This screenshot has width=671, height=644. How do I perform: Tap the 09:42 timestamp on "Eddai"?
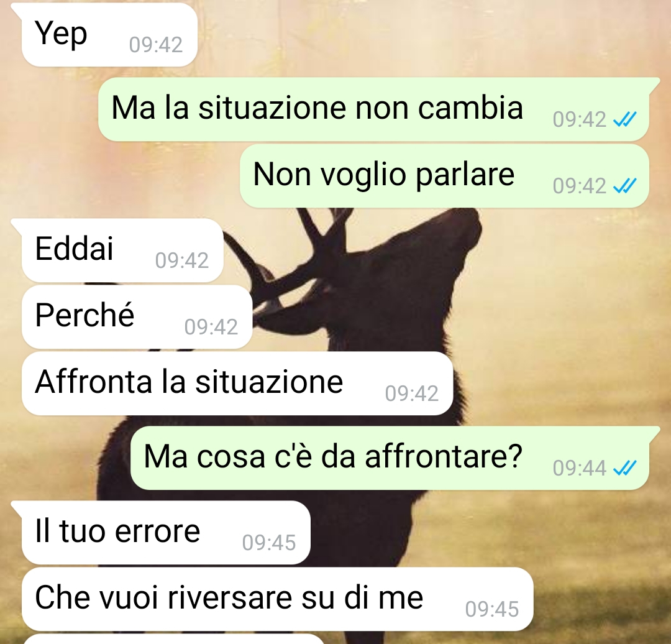(182, 260)
